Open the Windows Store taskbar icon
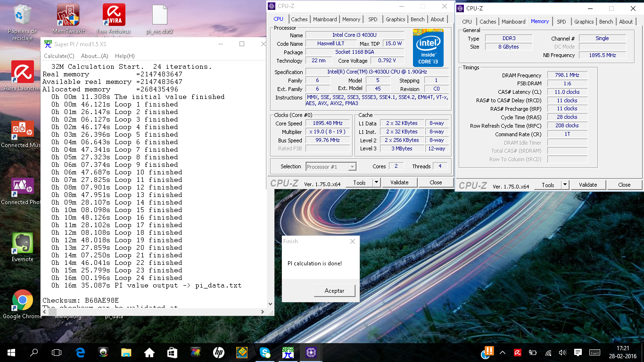The width and height of the screenshot is (644, 362). [172, 352]
